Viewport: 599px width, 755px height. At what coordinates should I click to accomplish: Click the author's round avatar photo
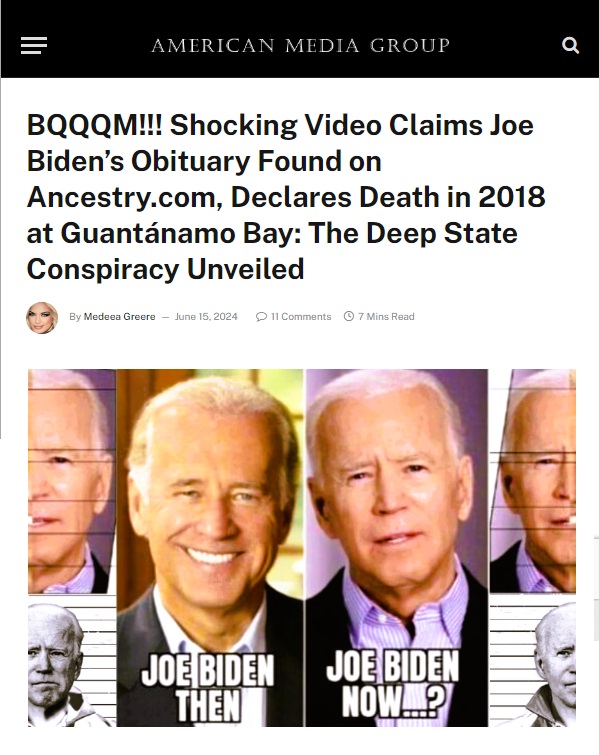click(x=42, y=317)
